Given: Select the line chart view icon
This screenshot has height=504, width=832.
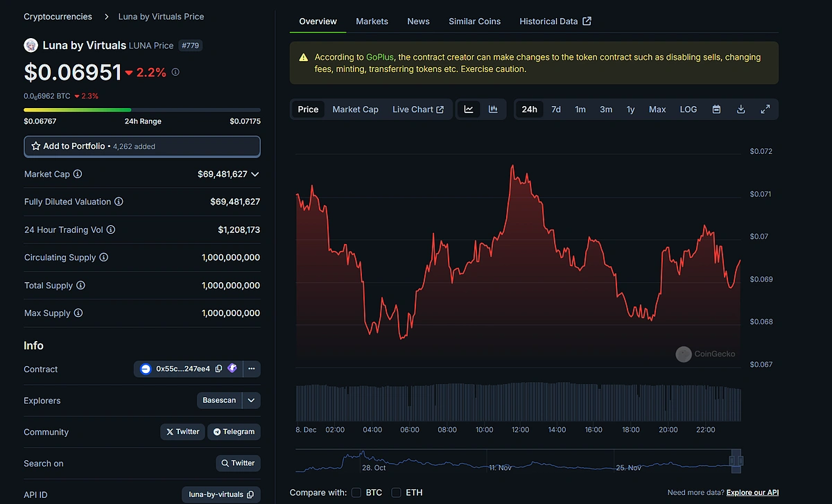Looking at the screenshot, I should (468, 109).
